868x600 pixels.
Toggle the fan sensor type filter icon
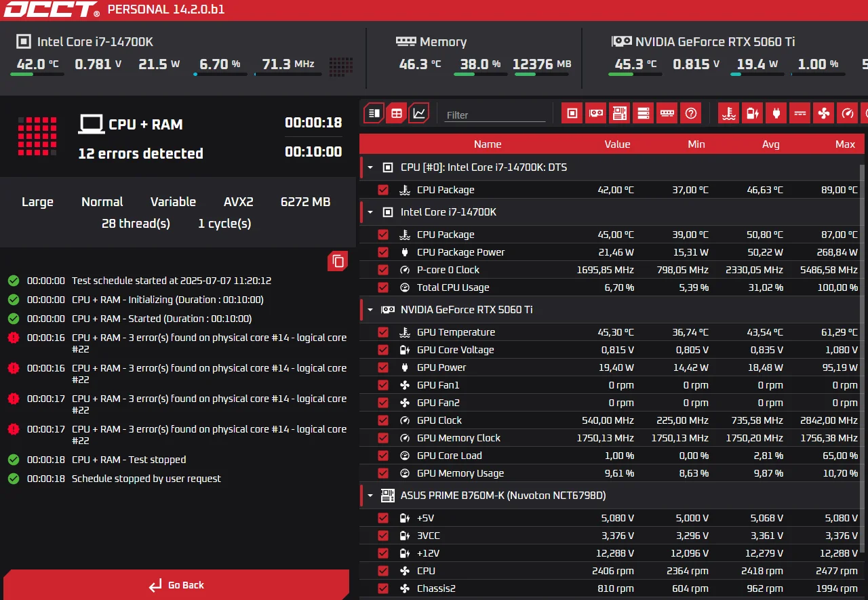(824, 113)
